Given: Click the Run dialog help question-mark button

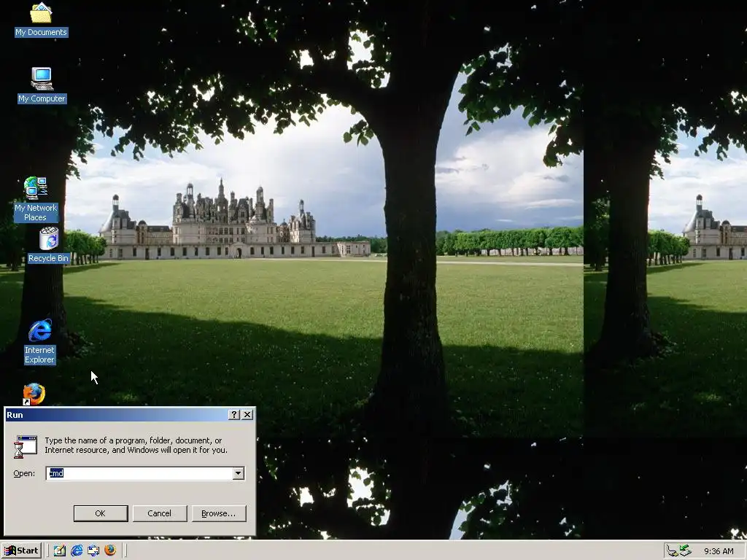Looking at the screenshot, I should pyautogui.click(x=234, y=415).
